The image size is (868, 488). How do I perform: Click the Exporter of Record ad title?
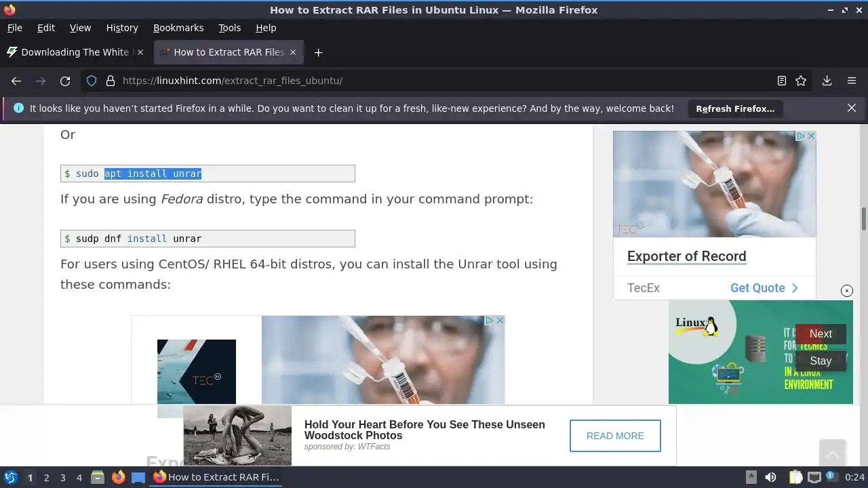click(x=686, y=256)
